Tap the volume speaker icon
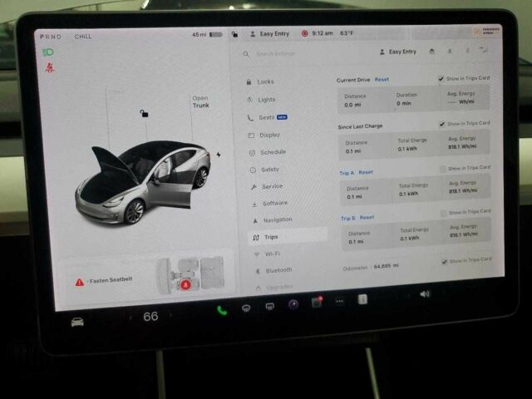This screenshot has height=399, width=532. click(x=425, y=294)
